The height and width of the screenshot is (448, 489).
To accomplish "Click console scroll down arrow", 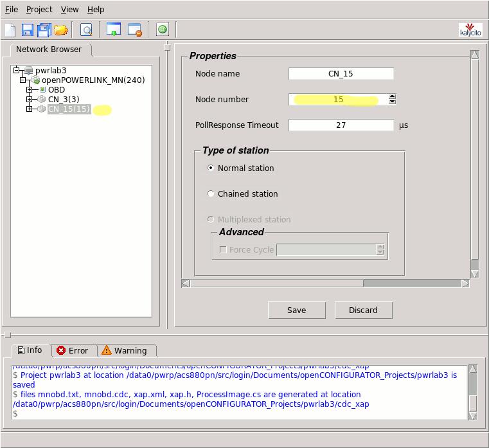I will (x=473, y=416).
